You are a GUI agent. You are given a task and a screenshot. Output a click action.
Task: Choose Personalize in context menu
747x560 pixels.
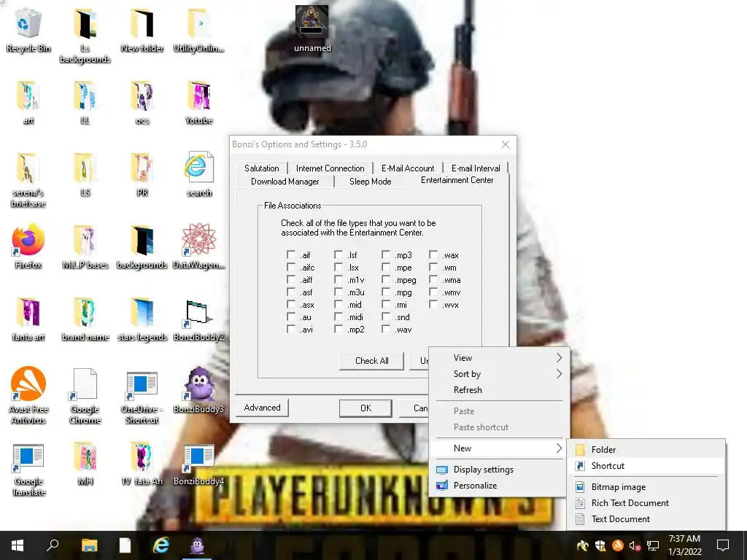tap(499, 486)
